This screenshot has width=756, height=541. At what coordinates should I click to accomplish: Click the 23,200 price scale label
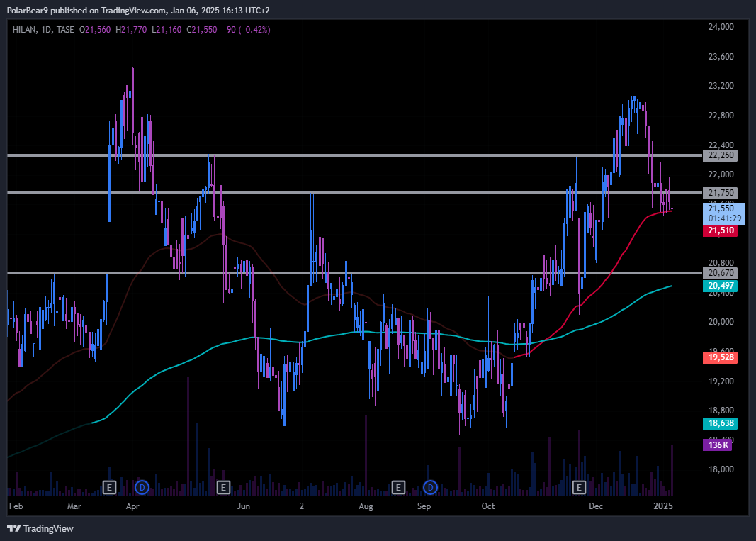pyautogui.click(x=721, y=86)
